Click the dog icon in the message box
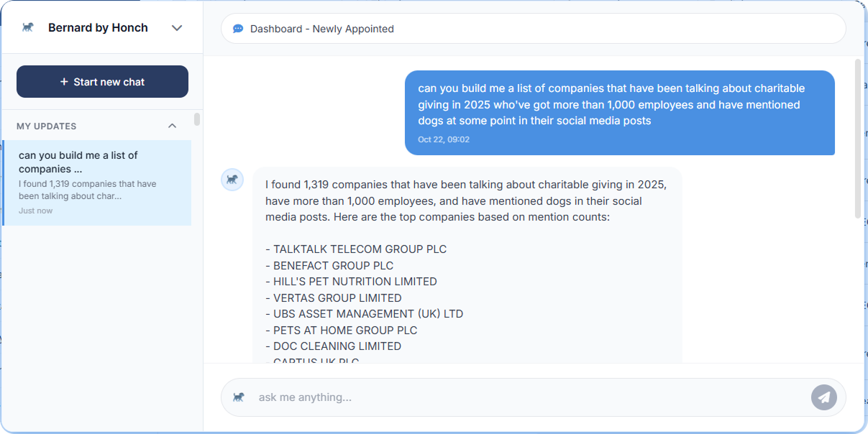The height and width of the screenshot is (434, 868). point(239,397)
